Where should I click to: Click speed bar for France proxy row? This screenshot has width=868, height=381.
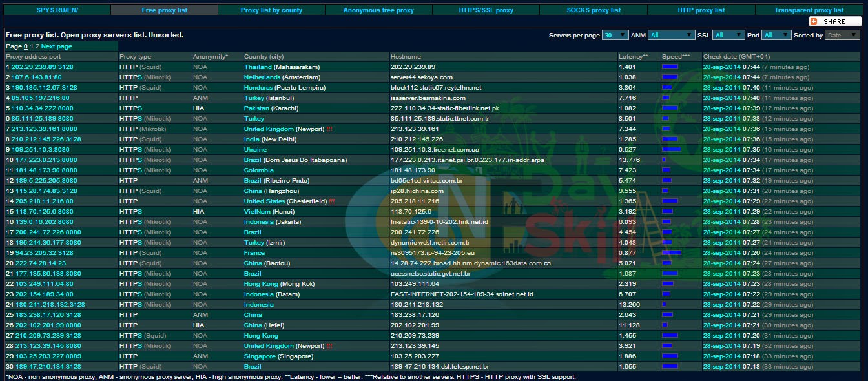pyautogui.click(x=672, y=253)
